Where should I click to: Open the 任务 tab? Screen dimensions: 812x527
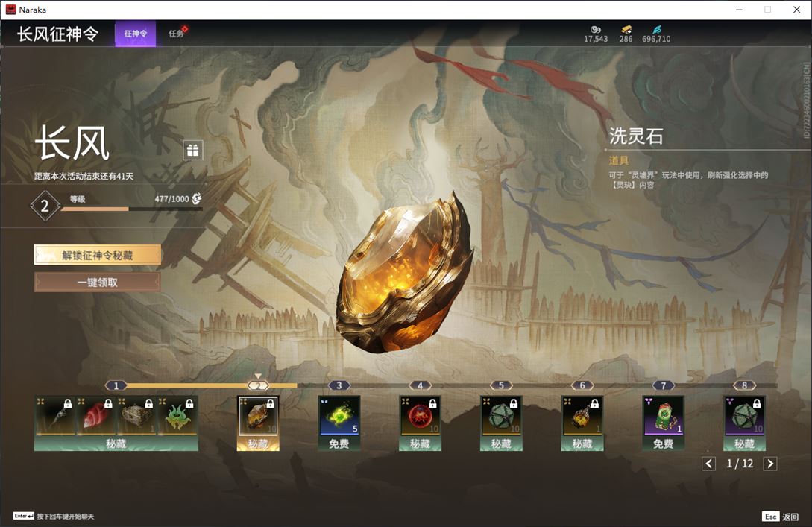point(176,34)
